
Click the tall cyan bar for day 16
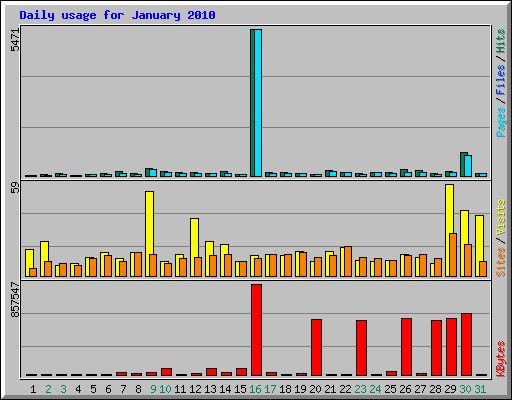tap(258, 103)
